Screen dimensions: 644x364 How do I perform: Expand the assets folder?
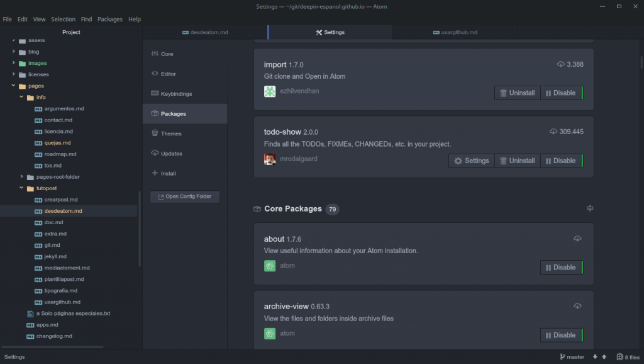[x=14, y=40]
